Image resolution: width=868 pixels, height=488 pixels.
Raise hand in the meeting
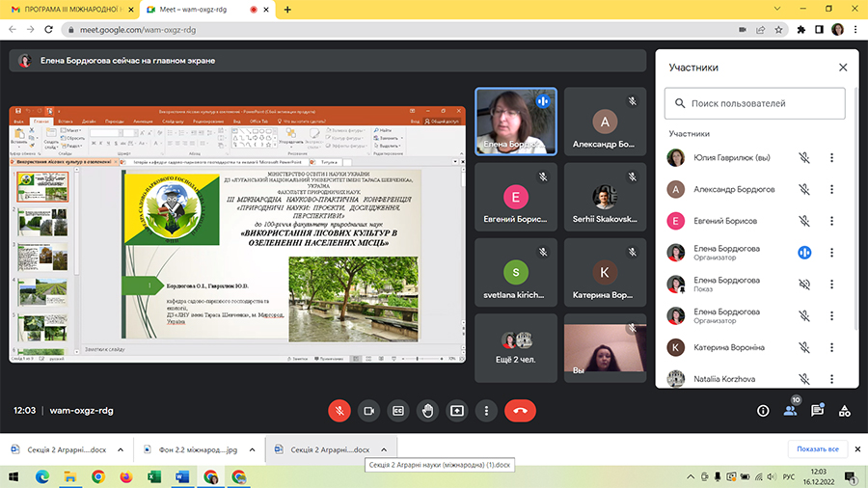tap(427, 410)
